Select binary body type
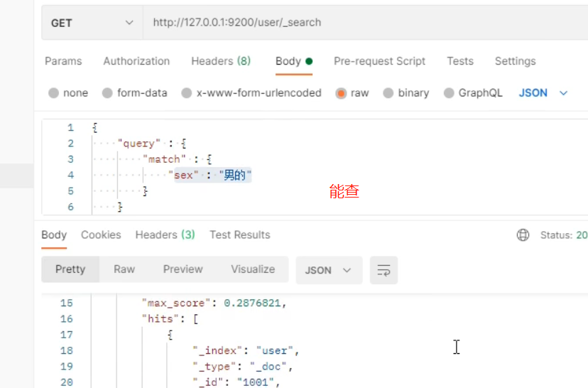The height and width of the screenshot is (388, 588). (405, 93)
